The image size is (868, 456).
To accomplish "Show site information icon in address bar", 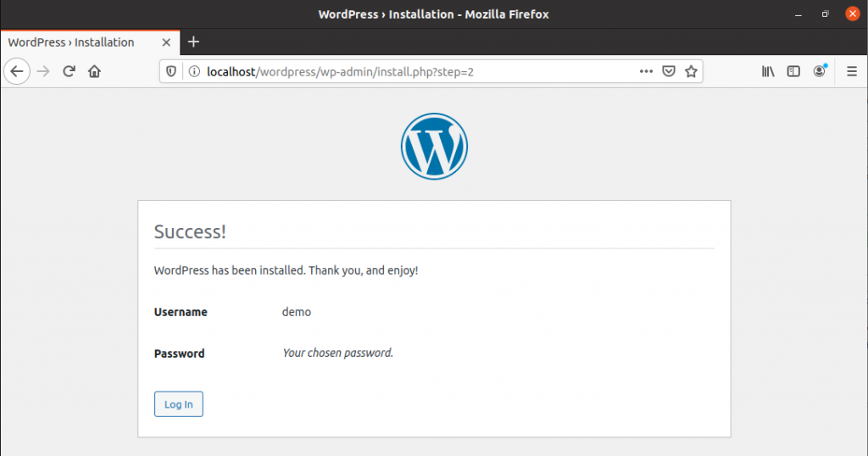I will pos(192,72).
